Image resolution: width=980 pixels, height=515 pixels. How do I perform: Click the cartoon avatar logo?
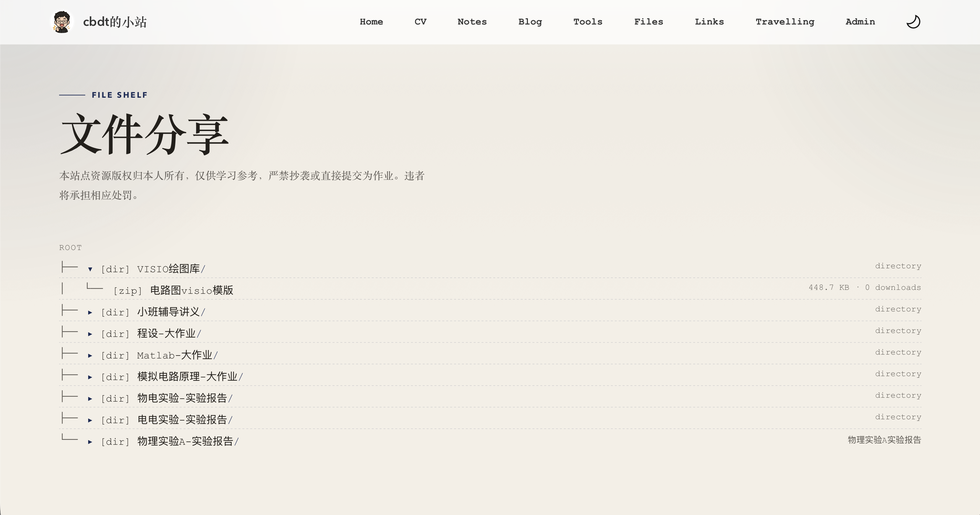point(62,22)
